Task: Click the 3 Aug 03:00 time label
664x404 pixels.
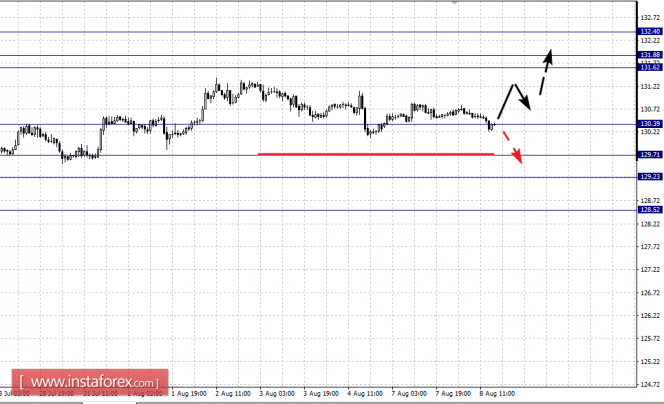Action: 275,395
